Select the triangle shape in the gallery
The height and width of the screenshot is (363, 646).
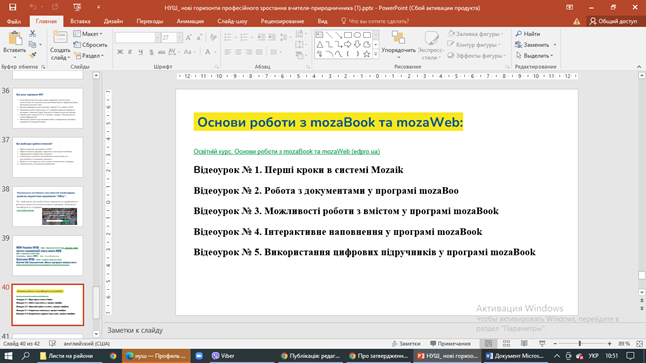point(320,44)
